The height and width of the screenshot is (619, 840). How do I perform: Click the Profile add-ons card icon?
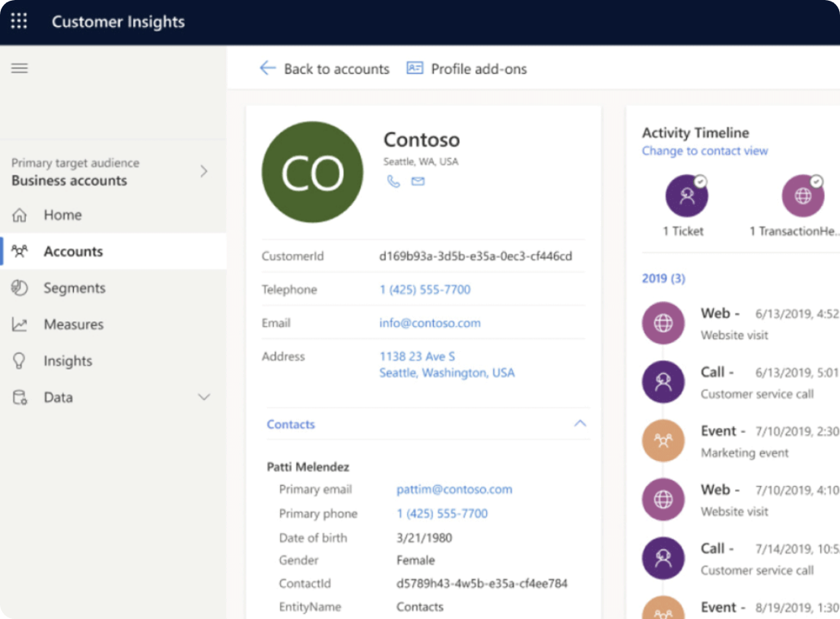[x=415, y=68]
